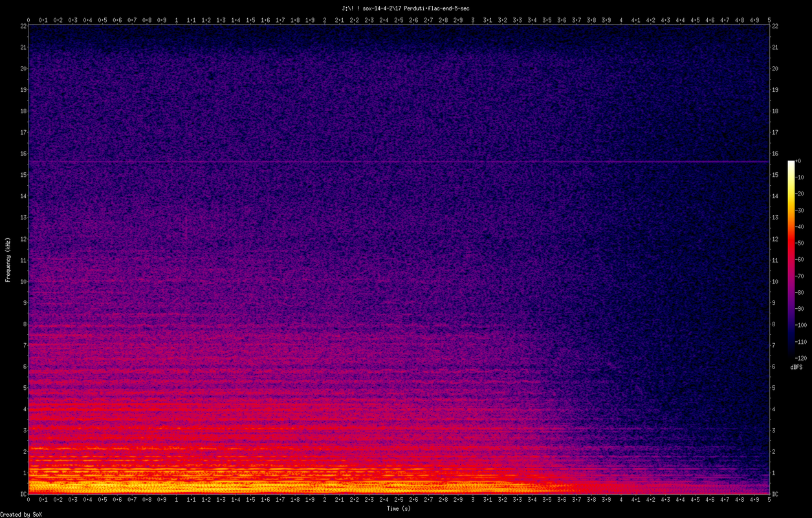Select the -80 mark on color scale
The height and width of the screenshot is (518, 812).
pos(799,292)
